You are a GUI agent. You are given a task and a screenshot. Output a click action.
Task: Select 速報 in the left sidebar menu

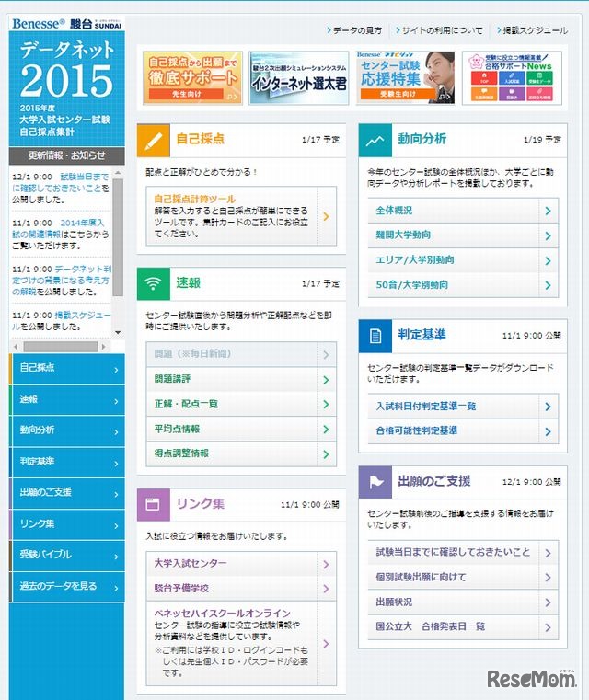point(66,400)
